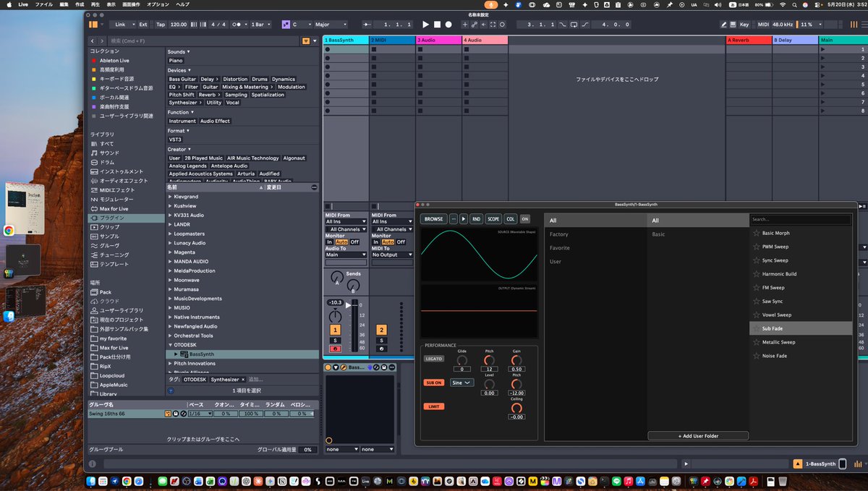868x491 pixels.
Task: Click the browser search field
Action: click(x=203, y=41)
